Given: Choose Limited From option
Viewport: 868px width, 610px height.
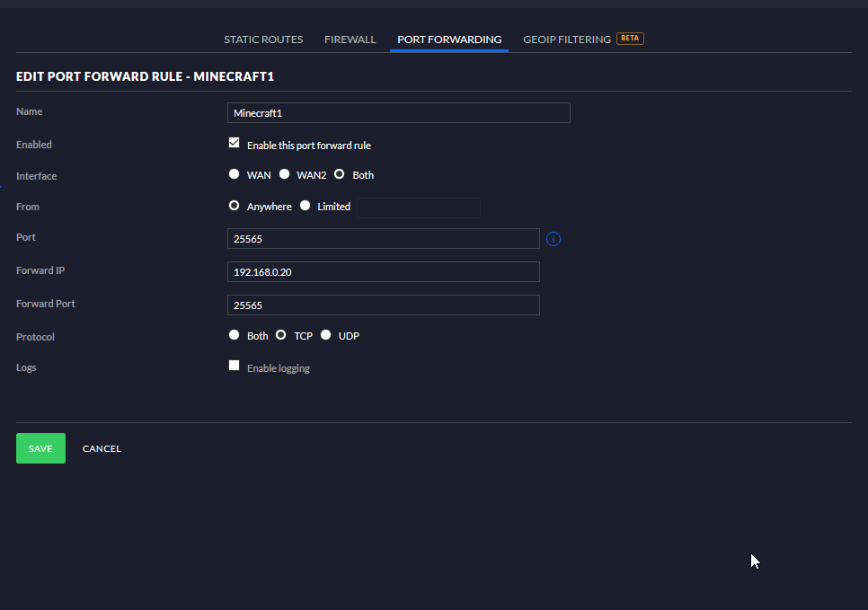Looking at the screenshot, I should point(306,206).
